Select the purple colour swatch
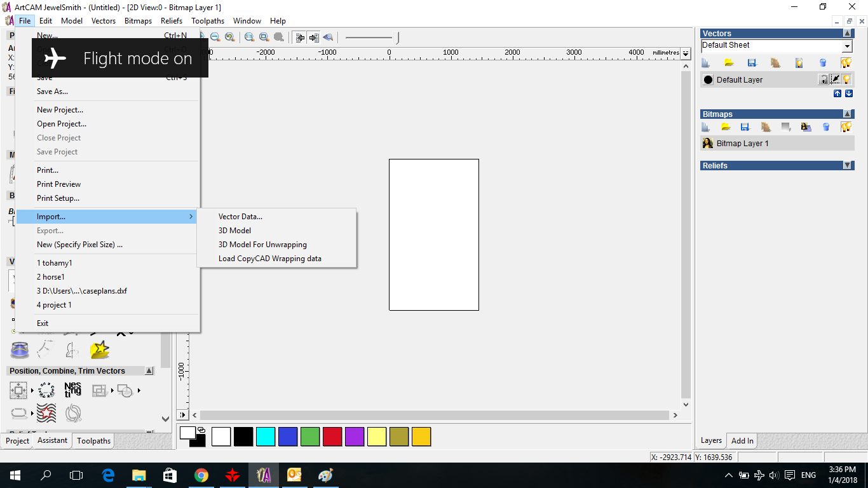 click(355, 437)
